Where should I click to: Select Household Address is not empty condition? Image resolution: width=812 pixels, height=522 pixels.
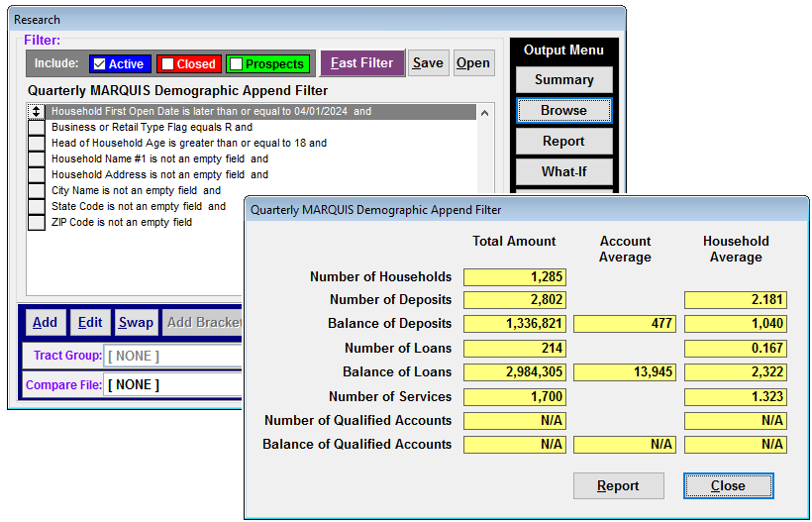coord(159,174)
